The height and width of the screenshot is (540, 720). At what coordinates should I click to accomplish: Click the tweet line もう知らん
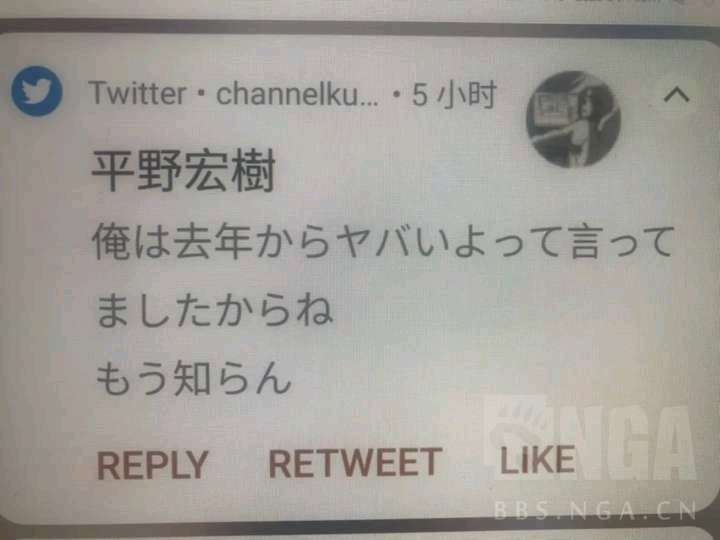(193, 378)
